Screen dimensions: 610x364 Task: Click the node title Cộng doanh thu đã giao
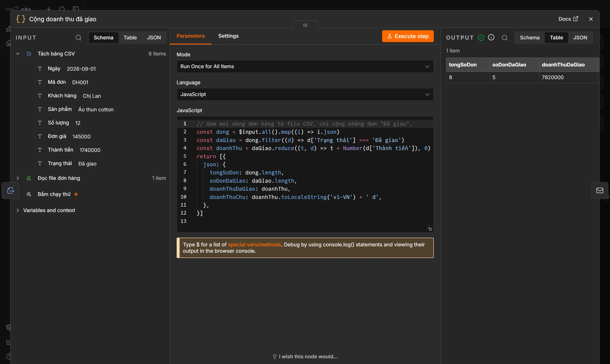click(x=63, y=19)
